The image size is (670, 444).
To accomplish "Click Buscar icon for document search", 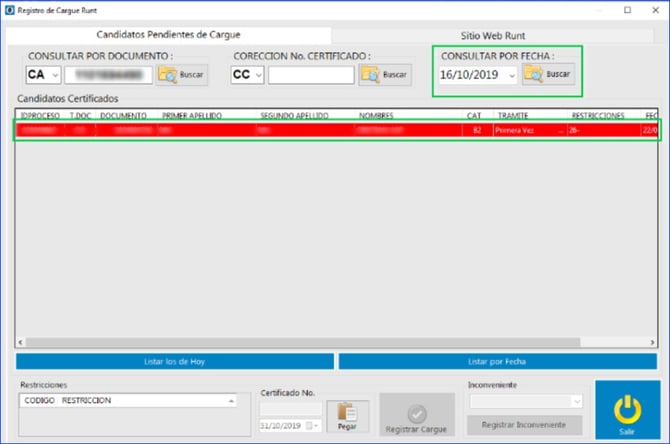I will click(x=167, y=75).
